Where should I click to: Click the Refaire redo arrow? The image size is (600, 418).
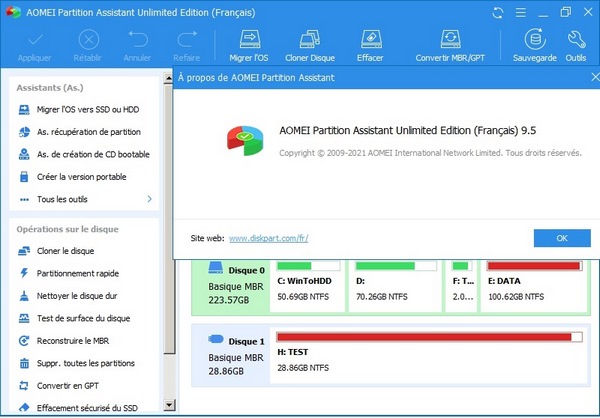(x=186, y=39)
